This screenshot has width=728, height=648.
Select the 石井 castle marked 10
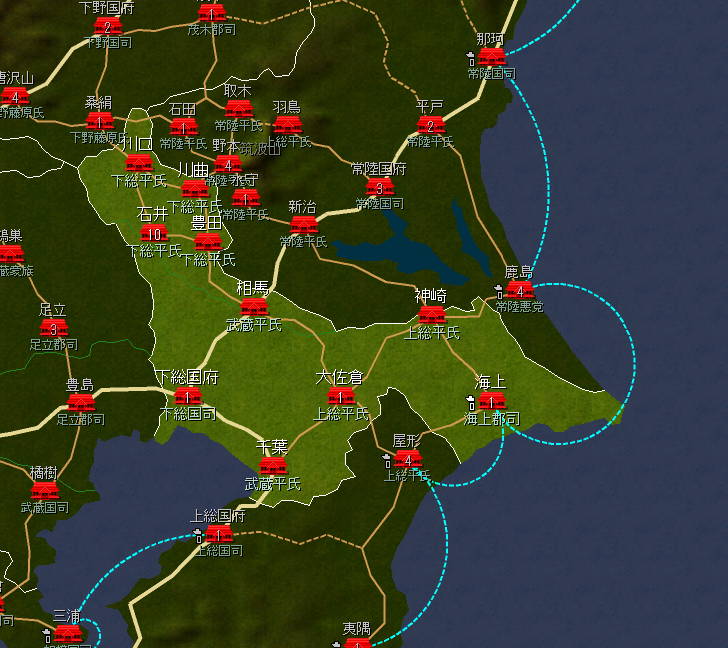[x=154, y=233]
